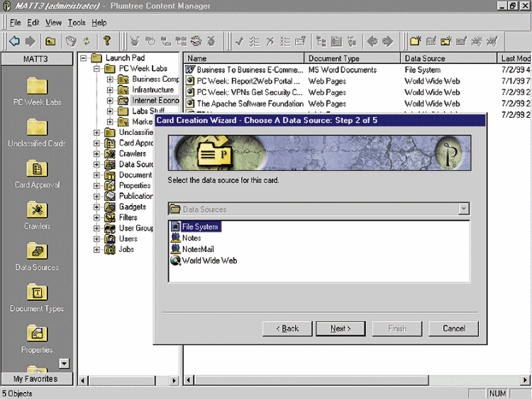Viewport: 532px width, 399px height.
Task: Click the Cancel button in wizard
Action: (x=454, y=329)
